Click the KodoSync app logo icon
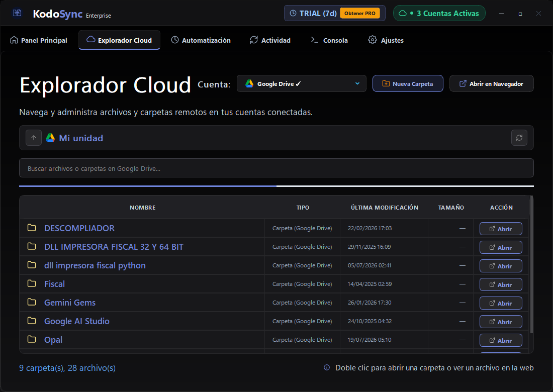The image size is (553, 392). (17, 14)
